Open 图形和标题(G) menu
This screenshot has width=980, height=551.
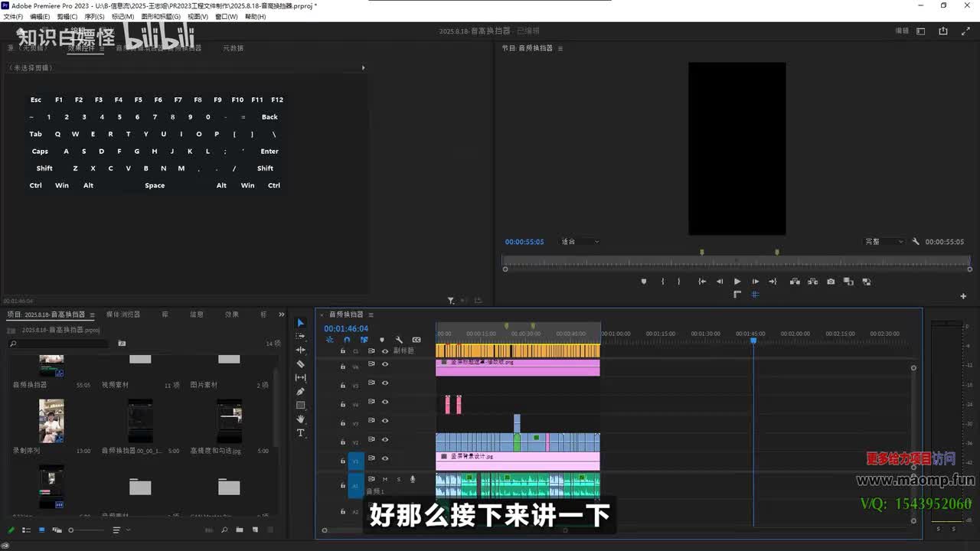pos(161,16)
